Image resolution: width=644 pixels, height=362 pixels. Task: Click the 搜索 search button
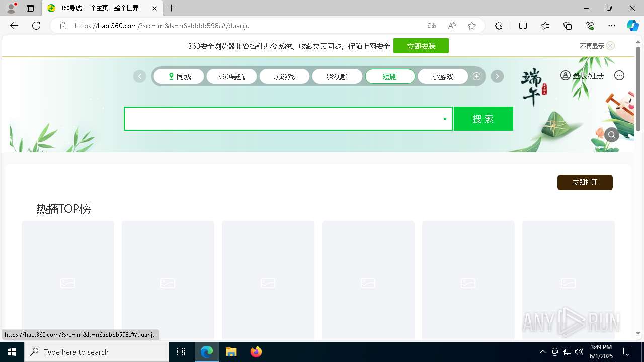484,119
